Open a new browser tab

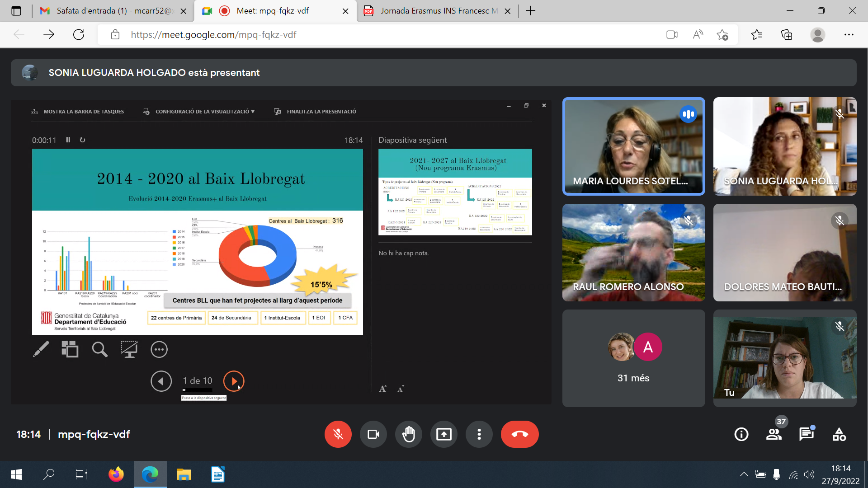pyautogui.click(x=531, y=11)
